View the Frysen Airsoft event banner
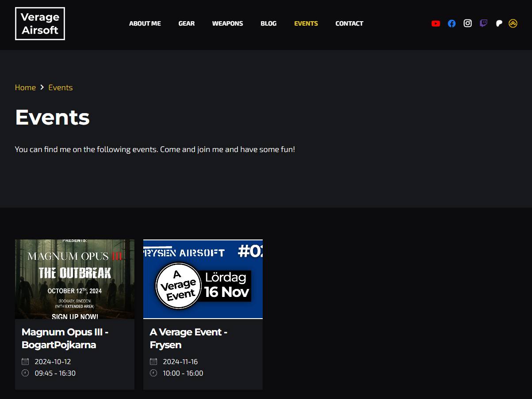This screenshot has width=532, height=399. [x=203, y=279]
